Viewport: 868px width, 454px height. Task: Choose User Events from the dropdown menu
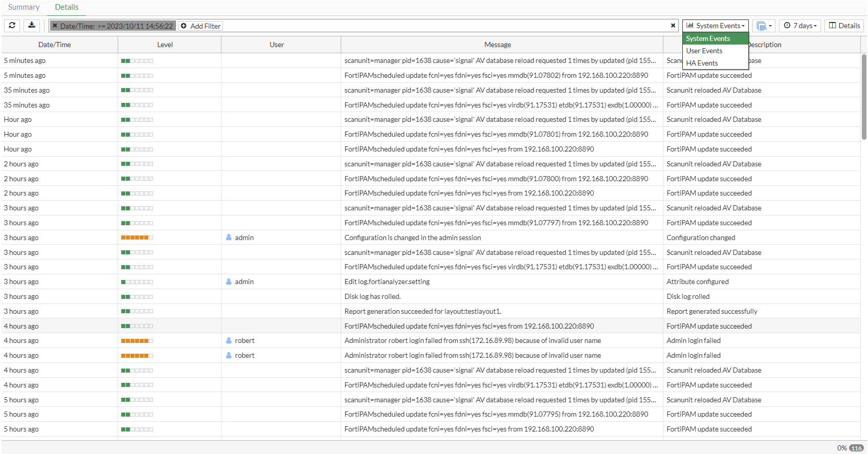(715, 51)
